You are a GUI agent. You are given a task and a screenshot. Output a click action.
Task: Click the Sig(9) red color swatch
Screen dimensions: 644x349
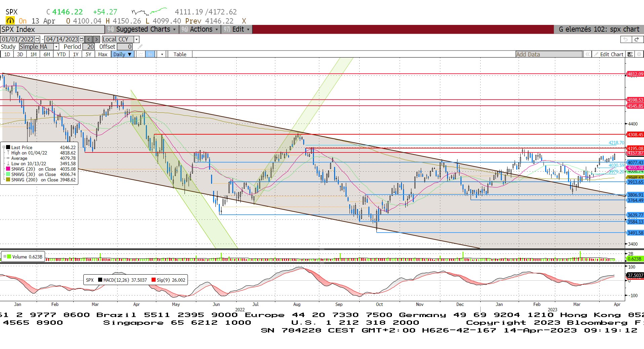click(154, 280)
